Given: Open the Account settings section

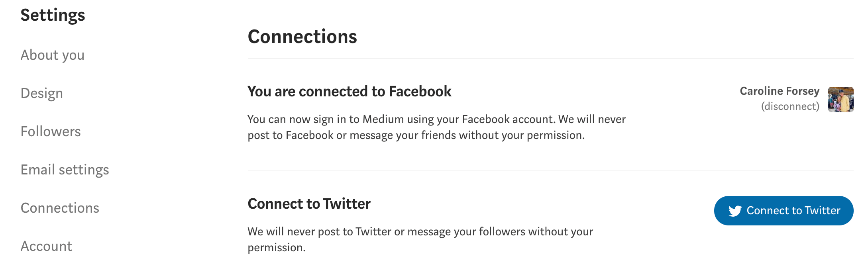Looking at the screenshot, I should click(x=46, y=247).
